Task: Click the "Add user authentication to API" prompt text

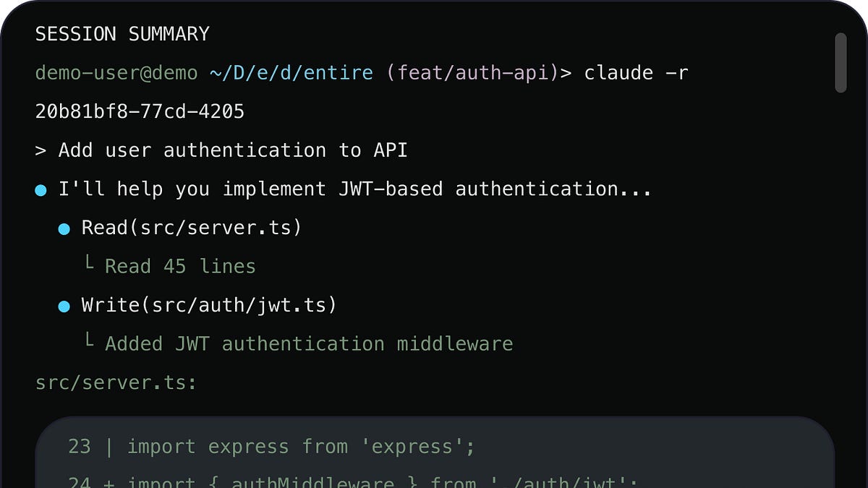Action: tap(233, 150)
